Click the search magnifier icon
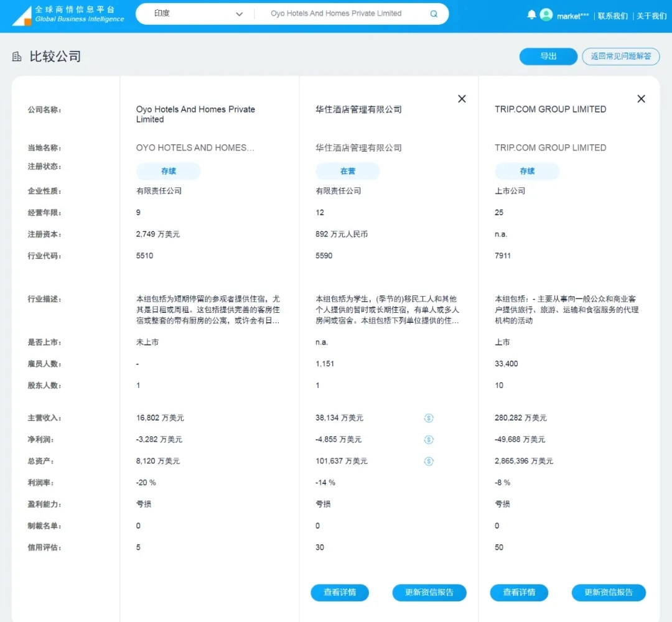 [434, 14]
